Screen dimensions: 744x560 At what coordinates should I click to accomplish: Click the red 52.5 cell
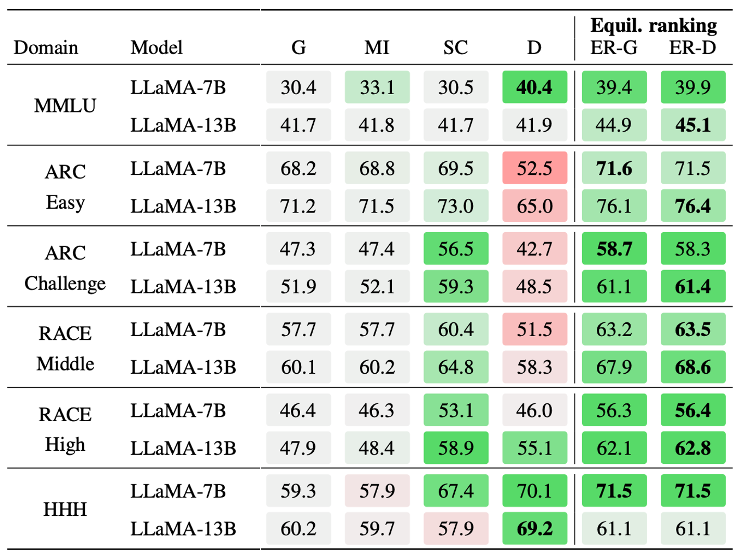(534, 169)
